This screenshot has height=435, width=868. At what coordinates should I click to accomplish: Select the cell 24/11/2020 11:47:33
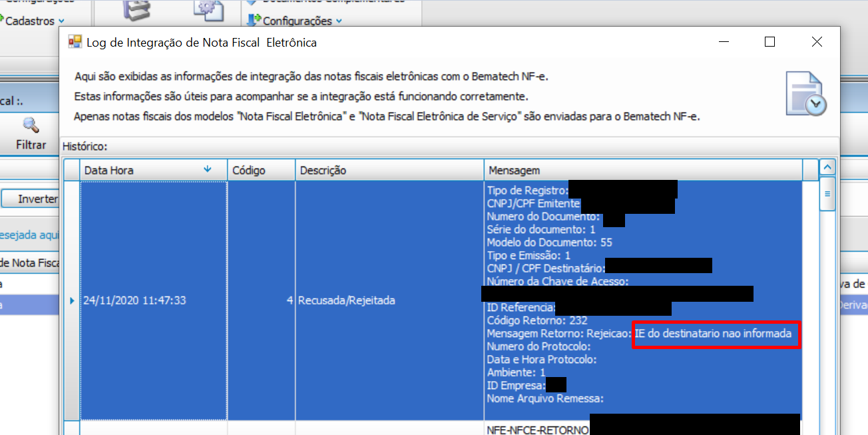coord(153,300)
